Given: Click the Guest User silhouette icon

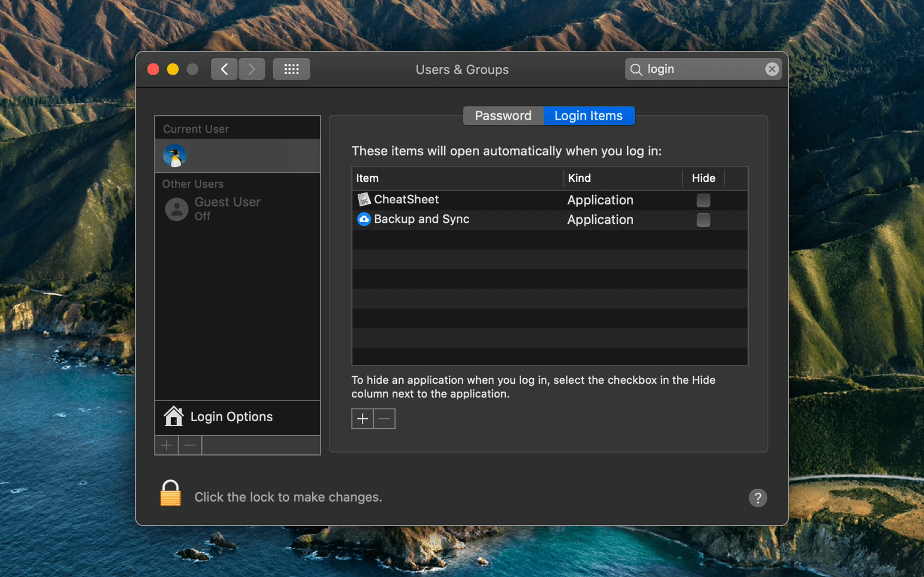Looking at the screenshot, I should tap(176, 209).
